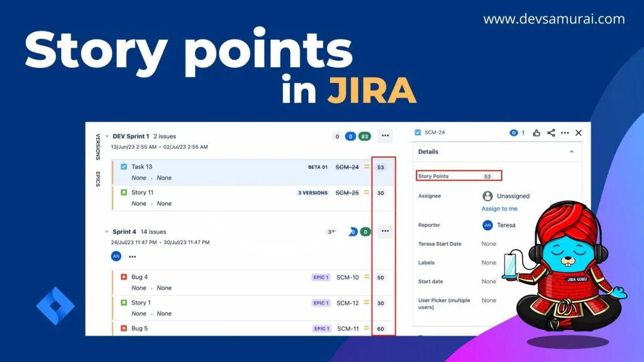Click Assign to me link
The width and height of the screenshot is (644, 362).
[499, 209]
